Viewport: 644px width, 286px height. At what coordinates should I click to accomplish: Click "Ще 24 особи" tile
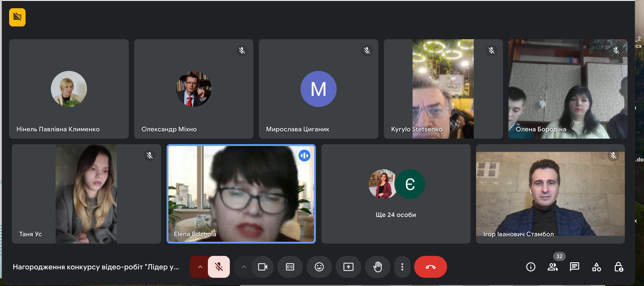(395, 194)
